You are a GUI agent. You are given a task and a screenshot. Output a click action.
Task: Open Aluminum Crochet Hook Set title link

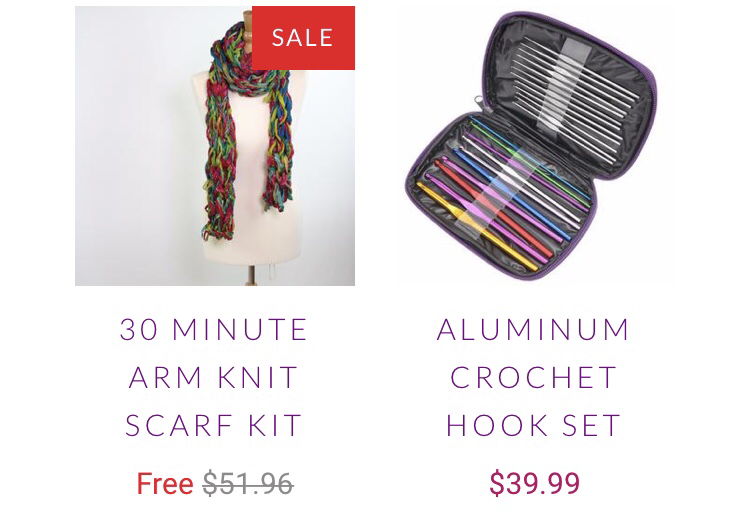pyautogui.click(x=533, y=377)
